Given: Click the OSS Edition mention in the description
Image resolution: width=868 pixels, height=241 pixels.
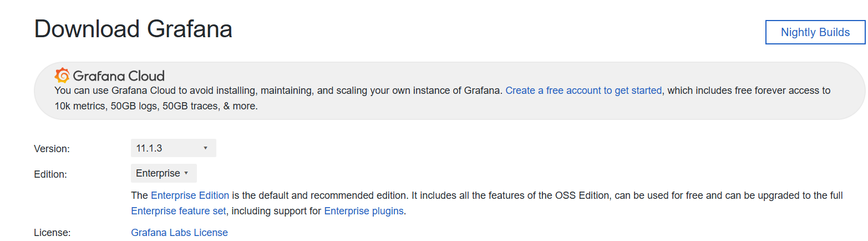Looking at the screenshot, I should [x=583, y=195].
